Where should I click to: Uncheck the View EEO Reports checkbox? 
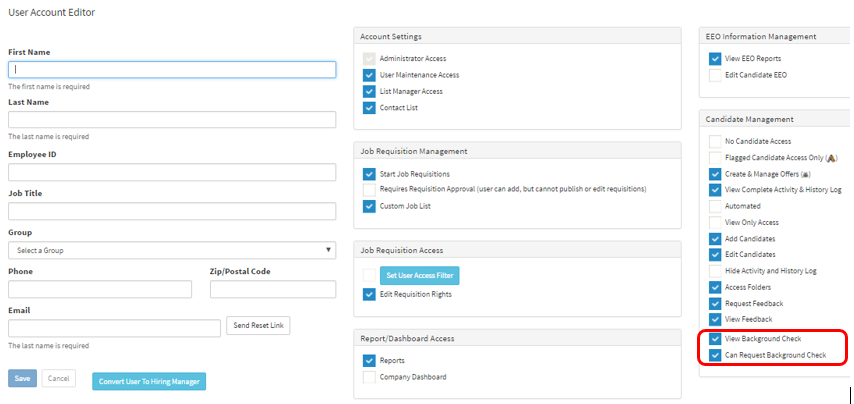pos(715,59)
